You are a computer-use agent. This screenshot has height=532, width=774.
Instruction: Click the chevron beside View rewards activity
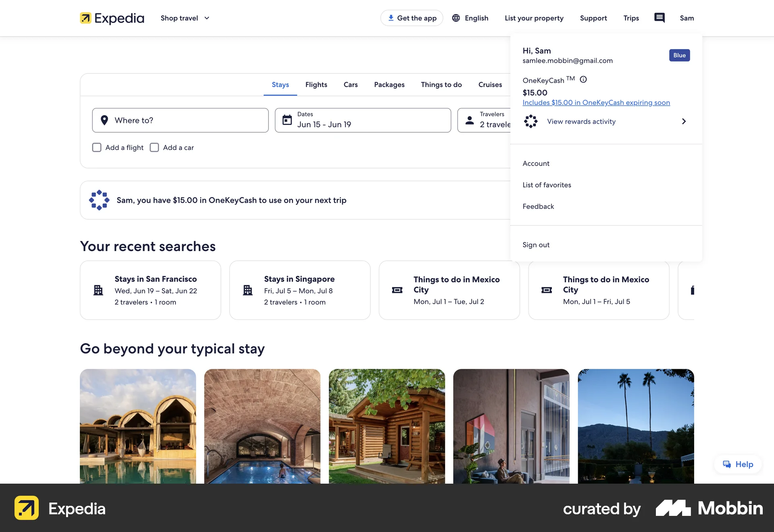(684, 121)
